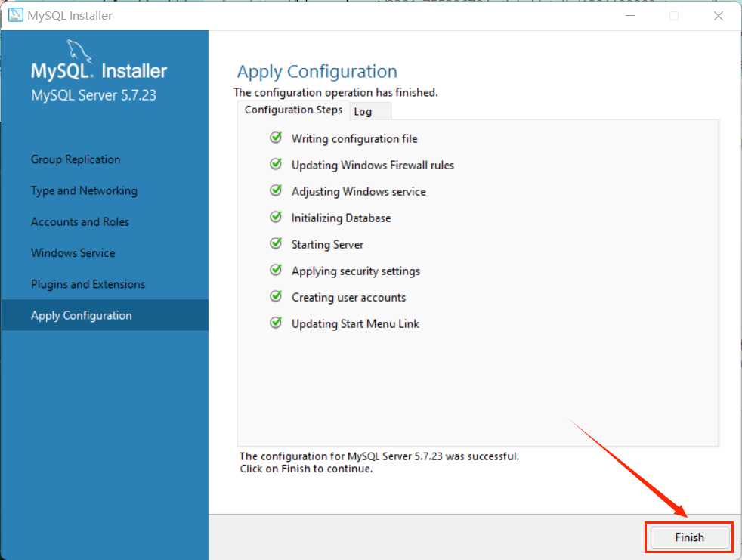Screen dimensions: 742x560
Task: Select Apply Configuration sidebar item
Action: (104, 315)
